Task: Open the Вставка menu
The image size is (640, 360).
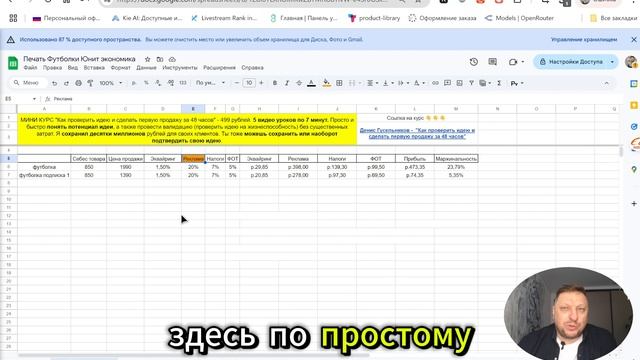Action: point(94,68)
